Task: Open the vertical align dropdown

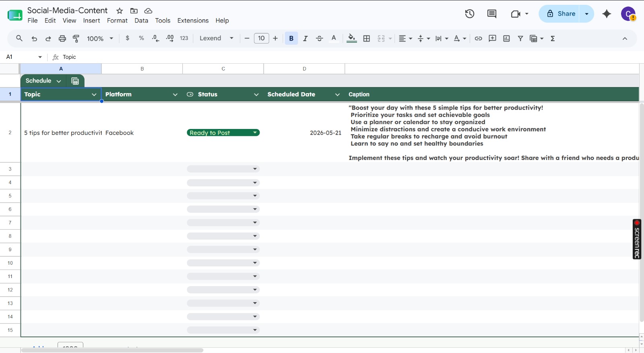Action: [424, 38]
